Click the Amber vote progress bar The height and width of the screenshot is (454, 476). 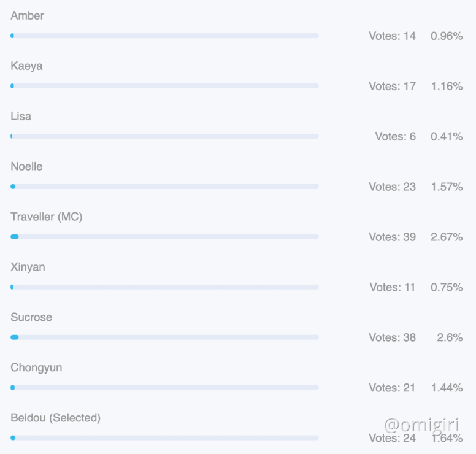[x=164, y=36]
